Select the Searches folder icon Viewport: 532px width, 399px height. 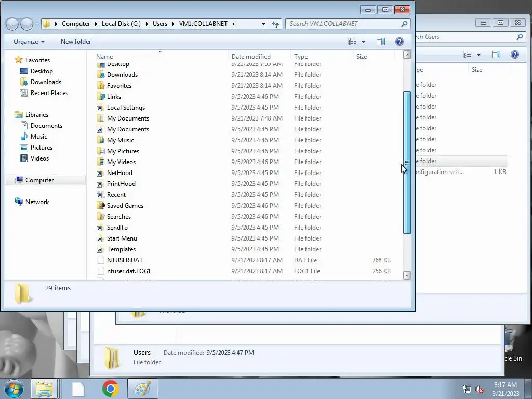coord(100,217)
